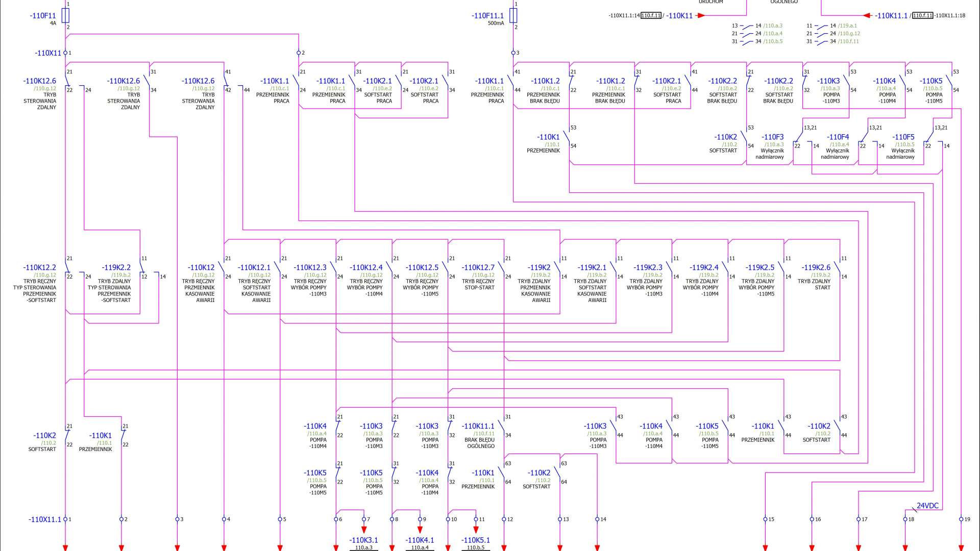
Task: Open the /119.a.1 cross-reference link
Action: [847, 26]
